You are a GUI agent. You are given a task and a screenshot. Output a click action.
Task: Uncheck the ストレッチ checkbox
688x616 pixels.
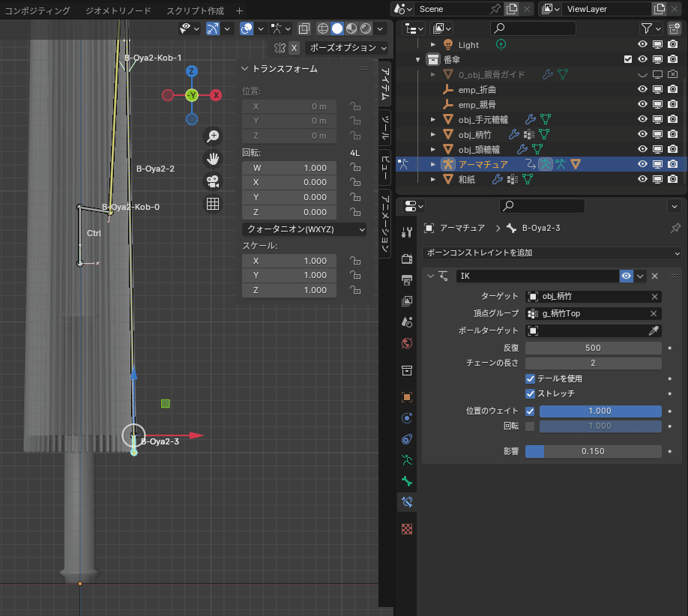pos(531,393)
